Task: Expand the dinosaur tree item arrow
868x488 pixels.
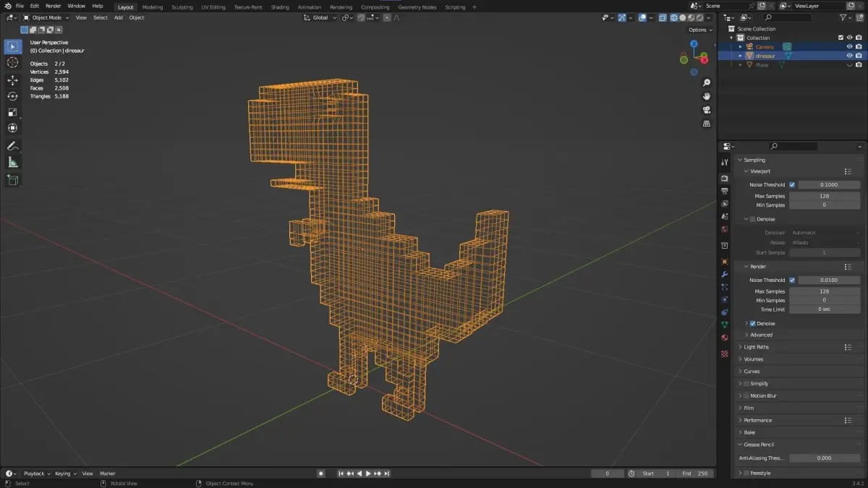Action: (x=740, y=56)
